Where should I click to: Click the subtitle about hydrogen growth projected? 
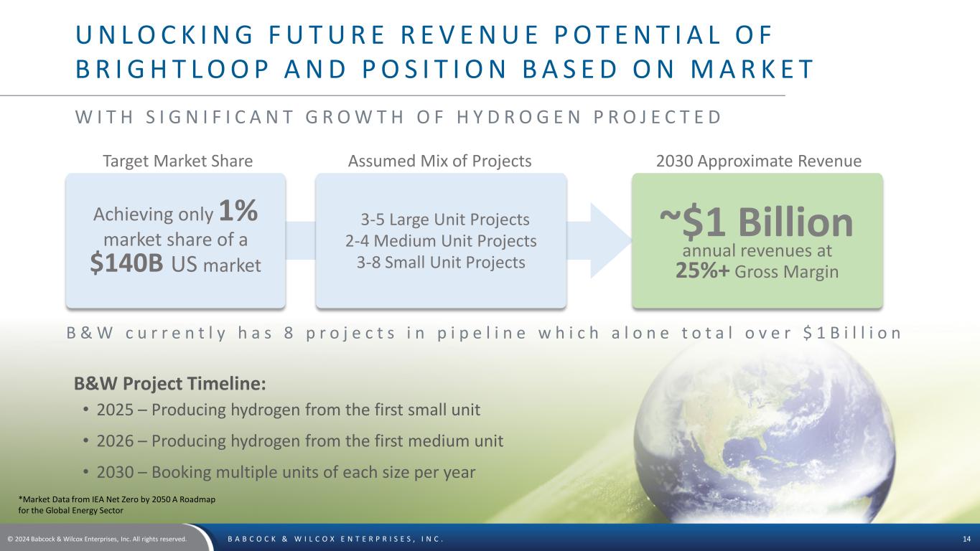[x=398, y=117]
